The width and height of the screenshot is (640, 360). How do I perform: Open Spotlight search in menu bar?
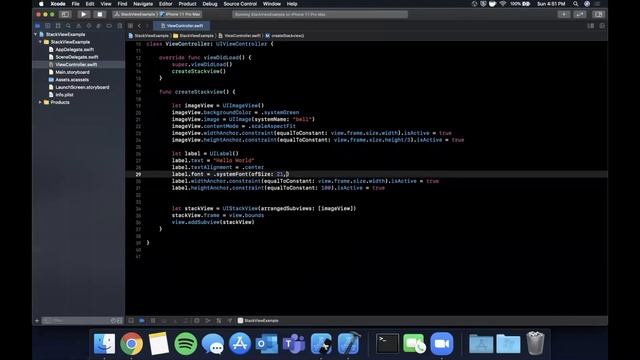pyautogui.click(x=576, y=4)
